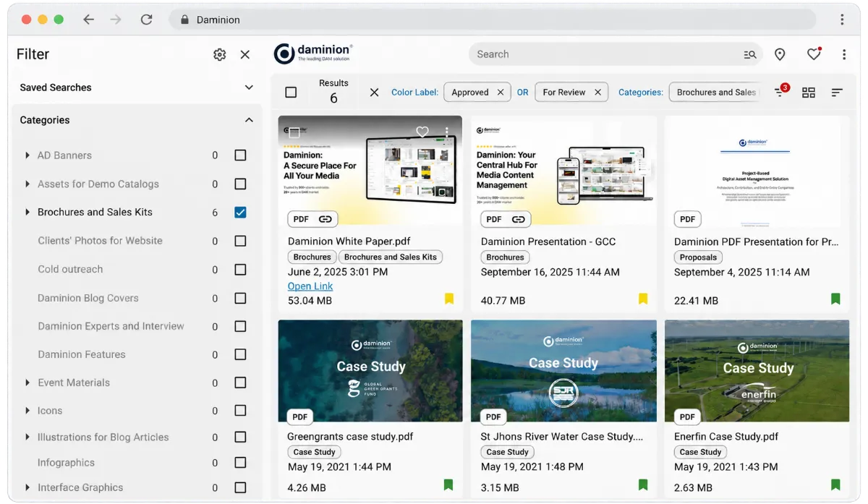The width and height of the screenshot is (868, 504).
Task: Check the Daminion Features category
Action: 240,355
